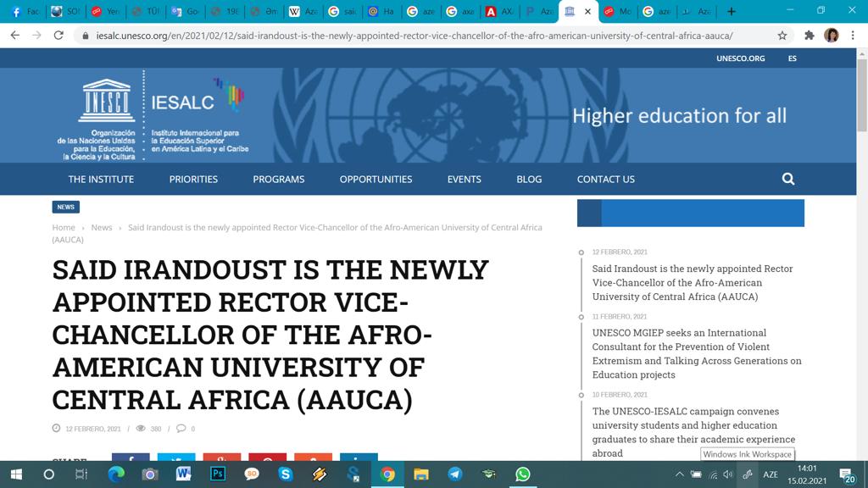The width and height of the screenshot is (868, 488).
Task: Switch to Microsoft Word in taskbar
Action: coord(183,474)
